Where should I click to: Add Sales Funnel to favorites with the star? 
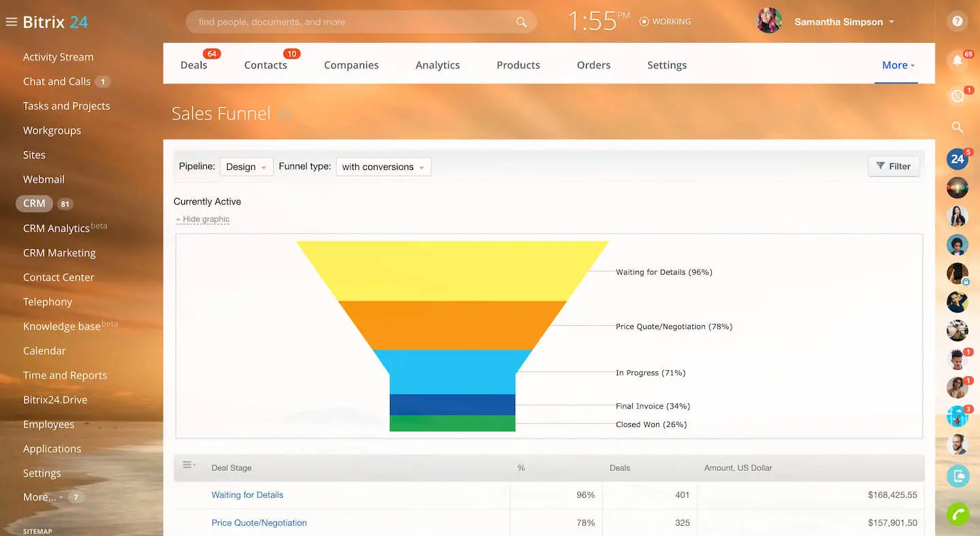[x=284, y=115]
